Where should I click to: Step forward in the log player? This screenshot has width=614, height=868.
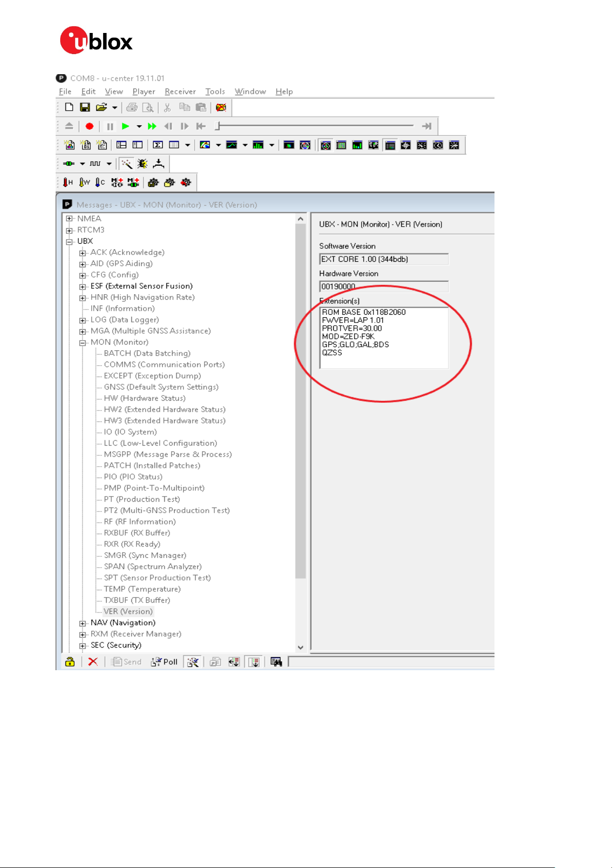(x=184, y=126)
